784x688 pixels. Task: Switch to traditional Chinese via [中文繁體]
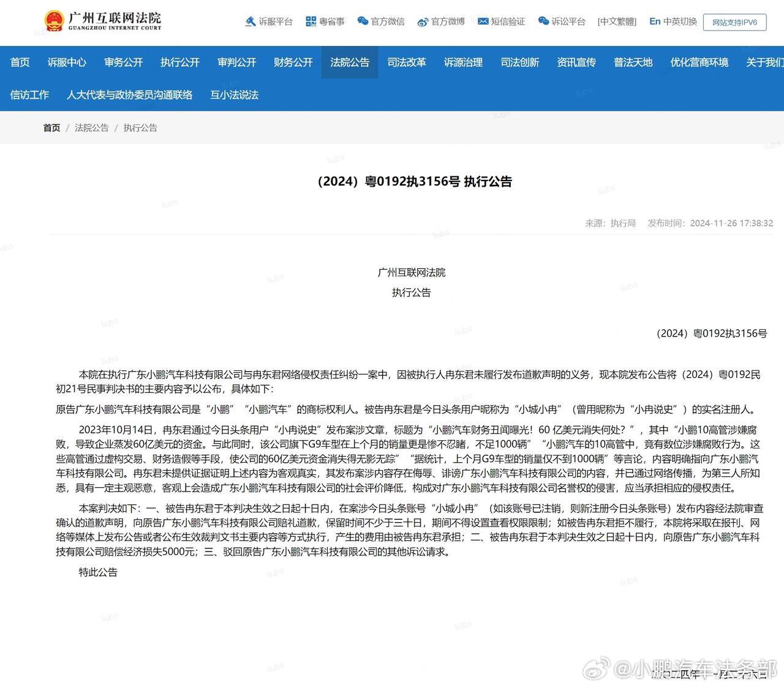point(617,21)
